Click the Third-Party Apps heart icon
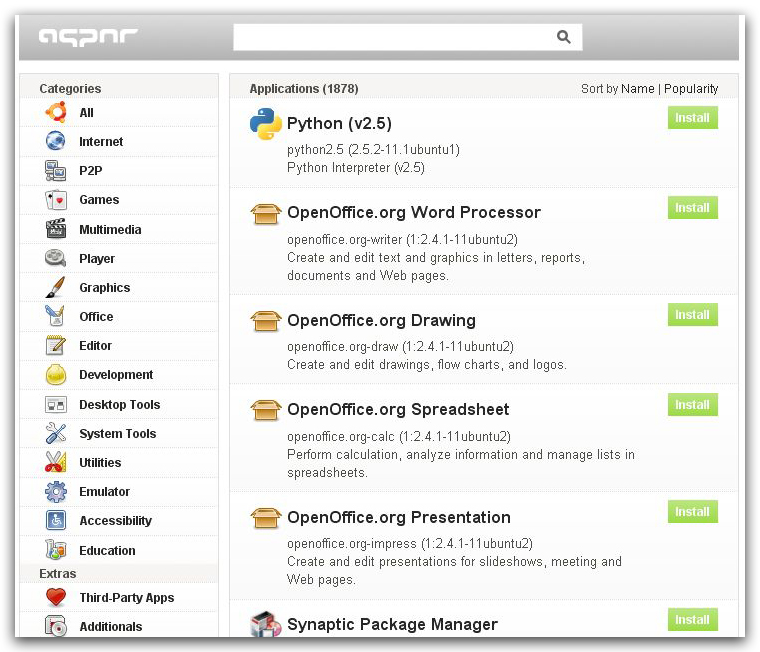This screenshot has height=652, width=760. [56, 597]
